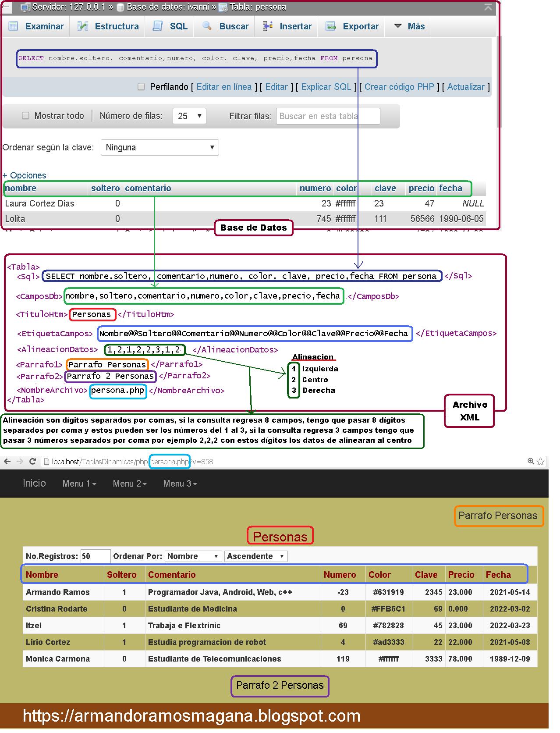
Task: Click the Laura Cortez Dias row name
Action: pos(40,203)
